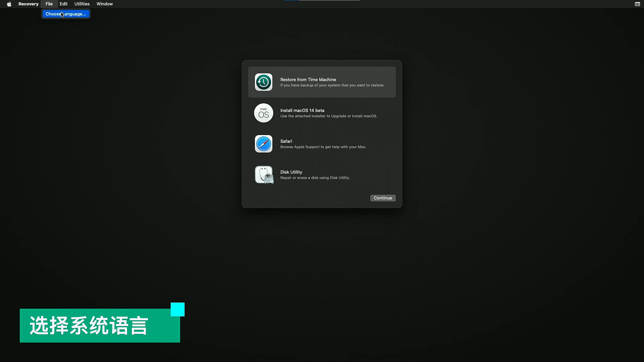Click the Disk Utility stethoscope icon

pyautogui.click(x=263, y=175)
